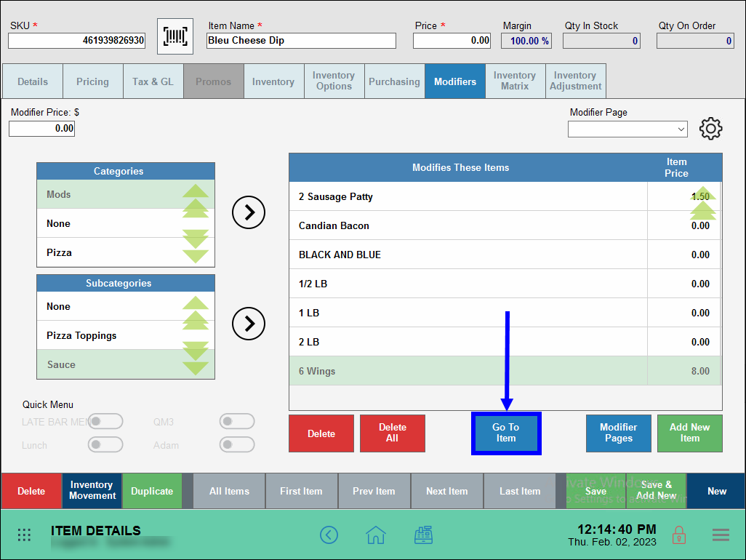Click up scroll arrows in Modifies These Items list
Image resolution: width=746 pixels, height=560 pixels.
pos(702,203)
